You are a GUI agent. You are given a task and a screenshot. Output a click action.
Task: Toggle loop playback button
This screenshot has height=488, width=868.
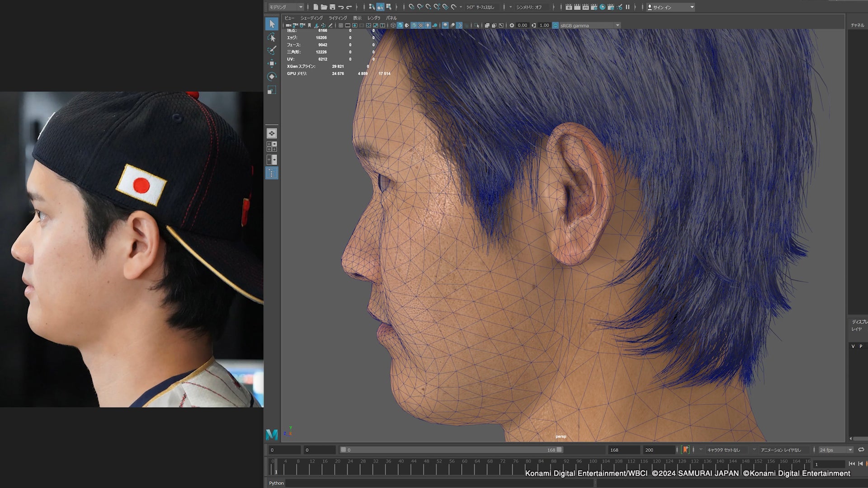click(x=861, y=450)
